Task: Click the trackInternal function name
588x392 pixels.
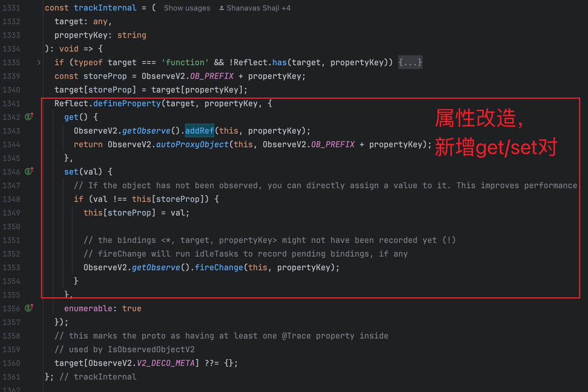Action: pos(105,8)
